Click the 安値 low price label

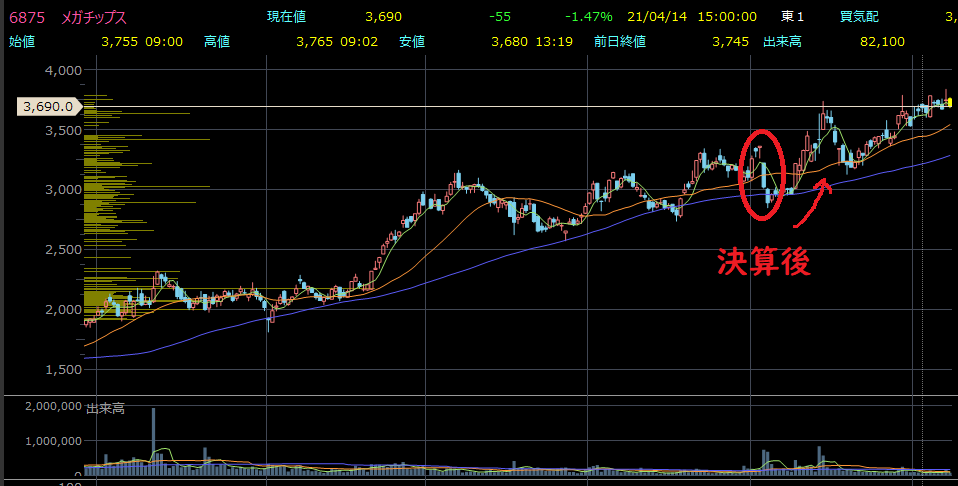click(x=412, y=41)
